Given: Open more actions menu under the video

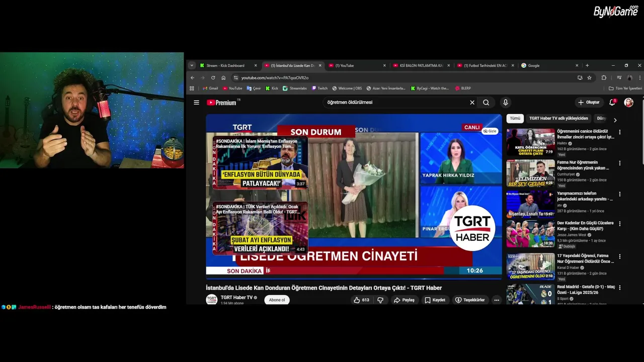Looking at the screenshot, I should point(497,300).
